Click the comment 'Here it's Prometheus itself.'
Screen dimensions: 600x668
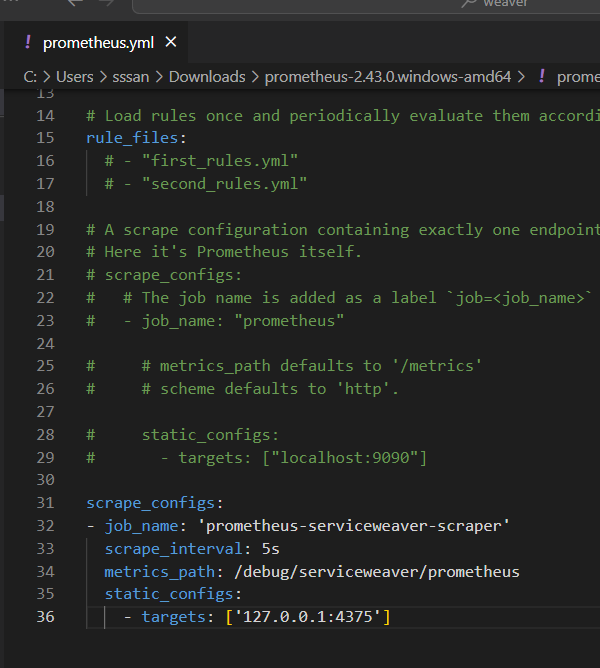tap(224, 252)
